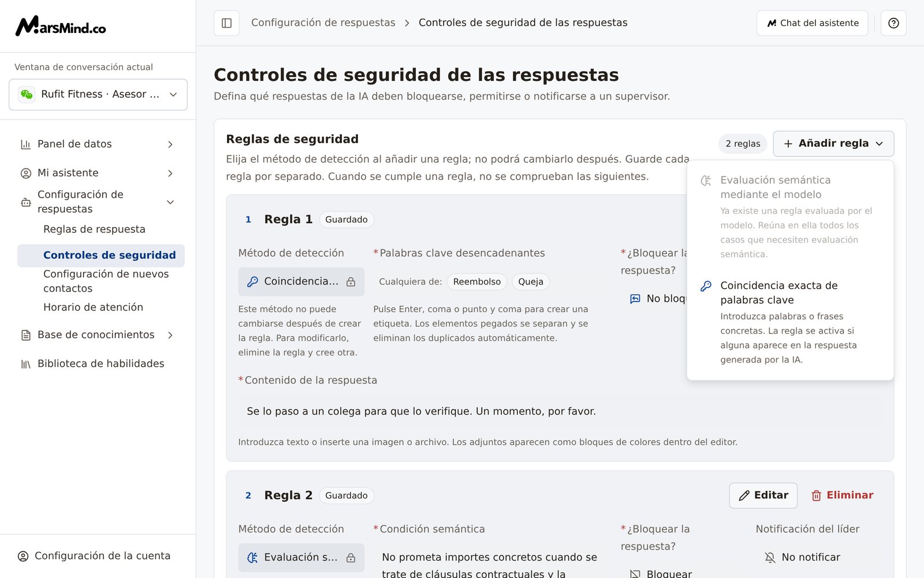Open Biblioteca de habilidades in sidebar
This screenshot has height=578, width=924.
[x=98, y=364]
